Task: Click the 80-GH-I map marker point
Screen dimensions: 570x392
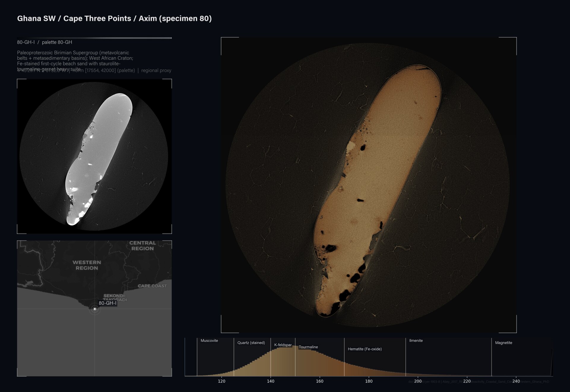Action: coord(95,309)
